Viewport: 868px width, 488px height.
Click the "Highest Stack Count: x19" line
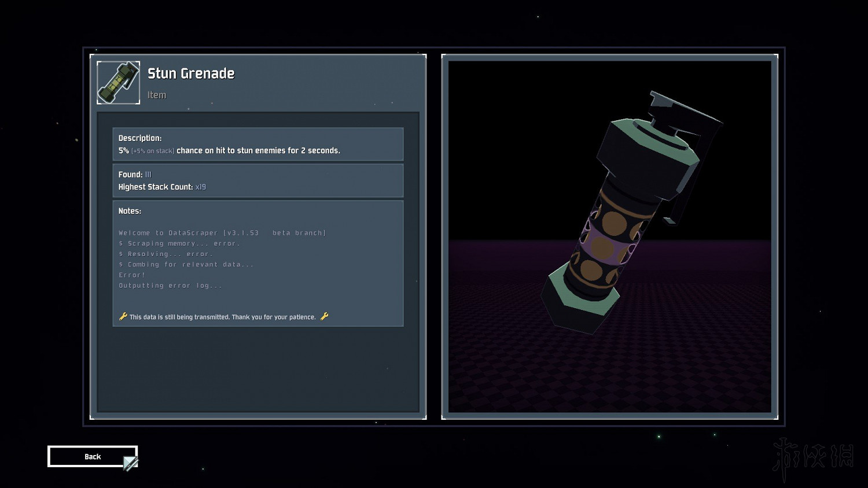coord(162,187)
